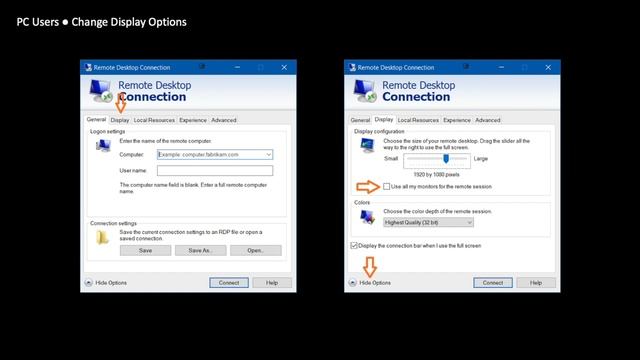Click the Save button

click(x=145, y=250)
